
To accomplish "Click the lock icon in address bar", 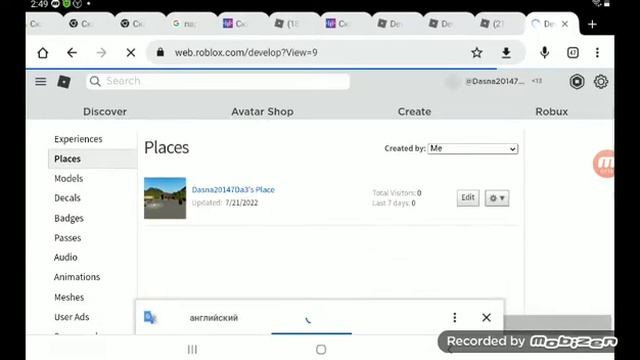I will tap(160, 52).
